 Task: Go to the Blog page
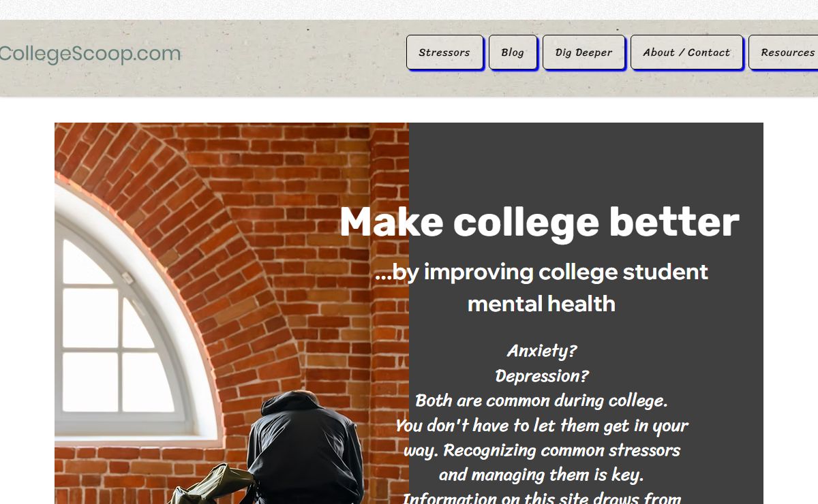click(513, 52)
